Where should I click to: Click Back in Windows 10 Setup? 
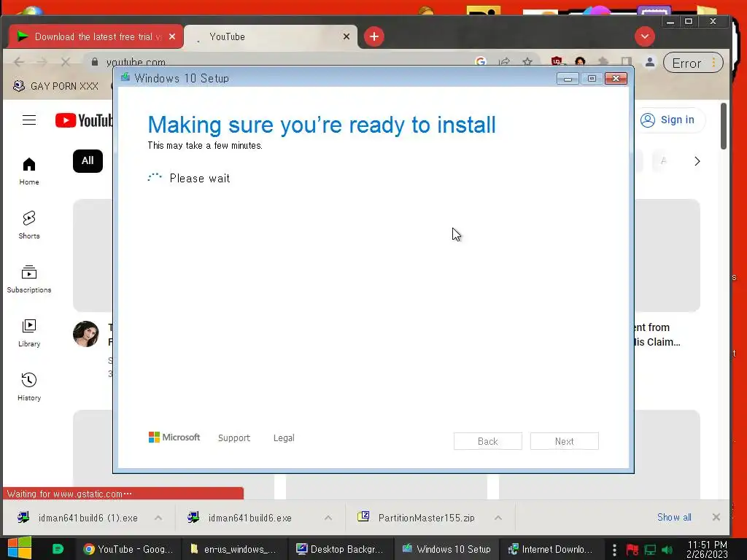pos(488,441)
